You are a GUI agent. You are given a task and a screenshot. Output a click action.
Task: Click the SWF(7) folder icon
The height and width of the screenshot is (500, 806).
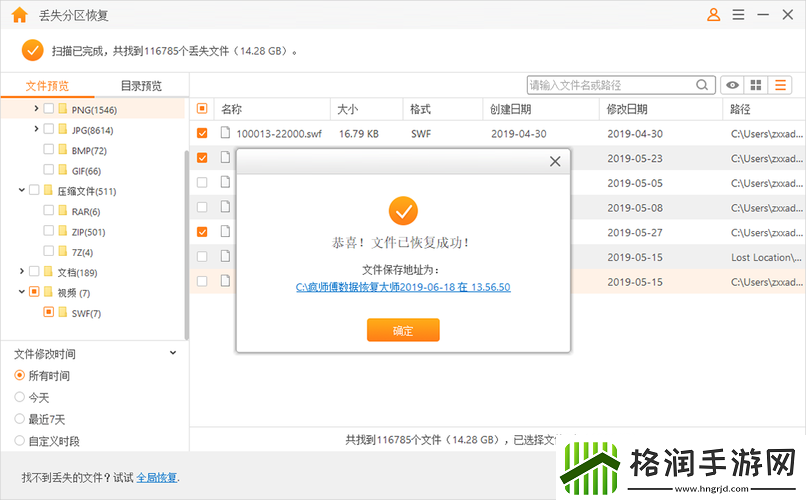[x=63, y=312]
